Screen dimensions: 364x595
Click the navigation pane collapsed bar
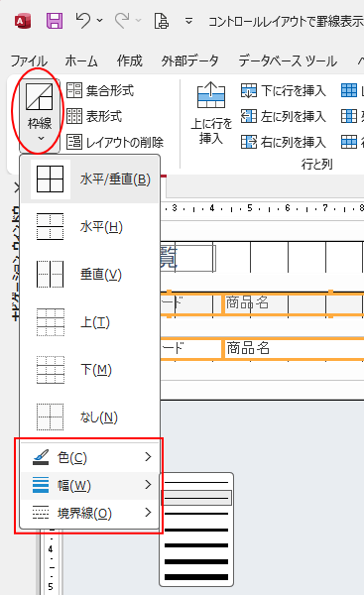coord(16,264)
